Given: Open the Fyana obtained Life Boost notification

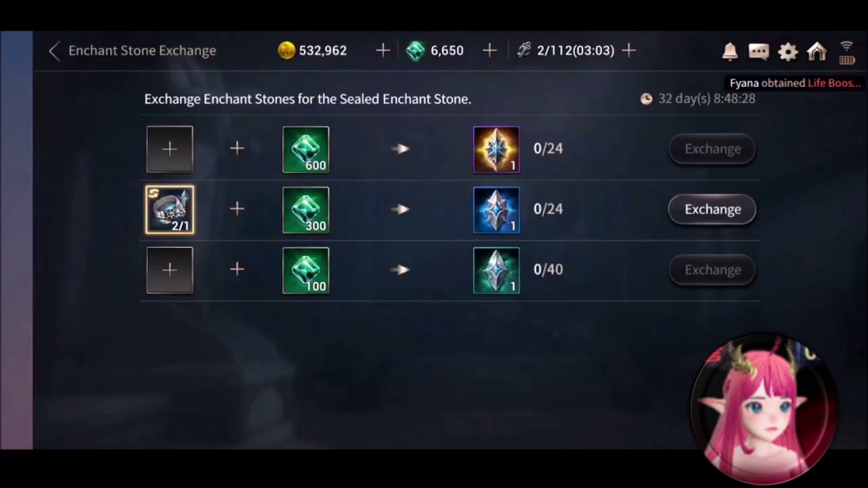Looking at the screenshot, I should (x=795, y=83).
